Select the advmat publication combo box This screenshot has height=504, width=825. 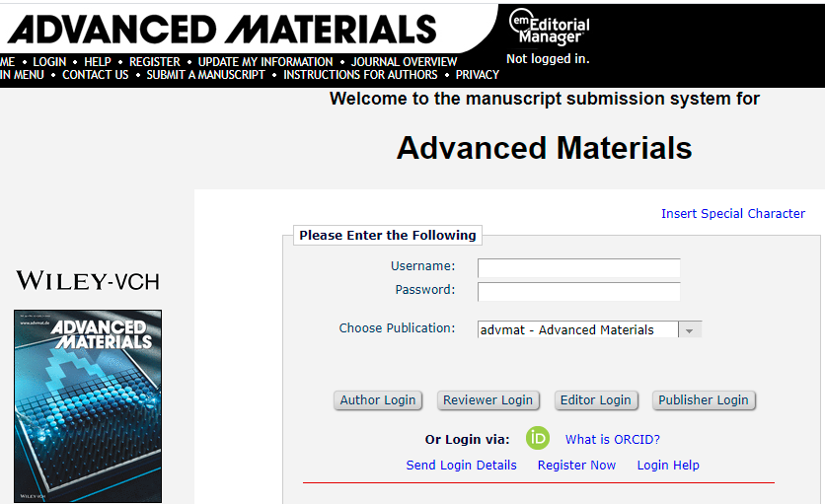pyautogui.click(x=578, y=330)
